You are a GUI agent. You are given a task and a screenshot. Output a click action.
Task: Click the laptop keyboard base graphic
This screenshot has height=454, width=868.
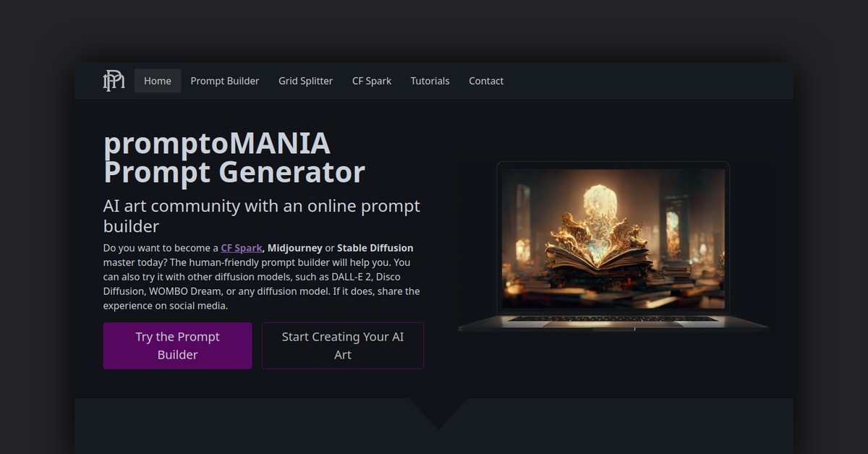point(613,322)
